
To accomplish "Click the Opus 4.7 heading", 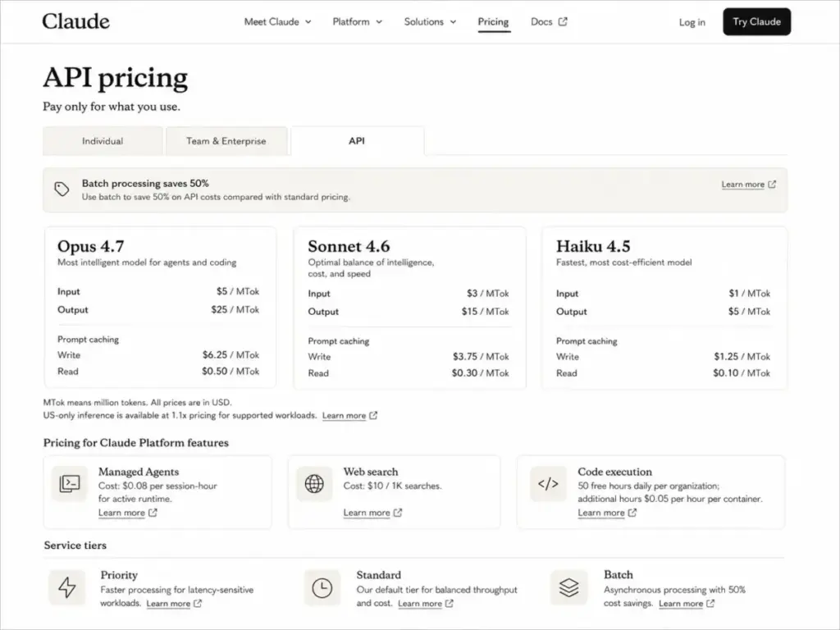I will pyautogui.click(x=90, y=246).
